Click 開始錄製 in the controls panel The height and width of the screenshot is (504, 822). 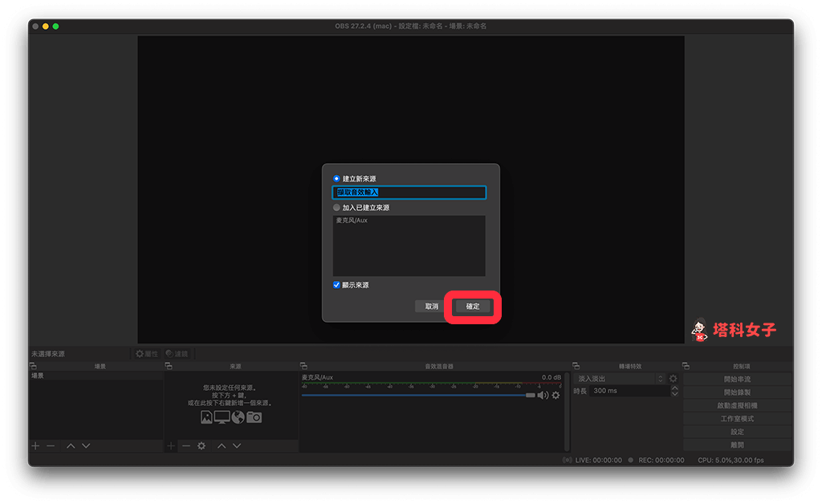click(x=737, y=392)
